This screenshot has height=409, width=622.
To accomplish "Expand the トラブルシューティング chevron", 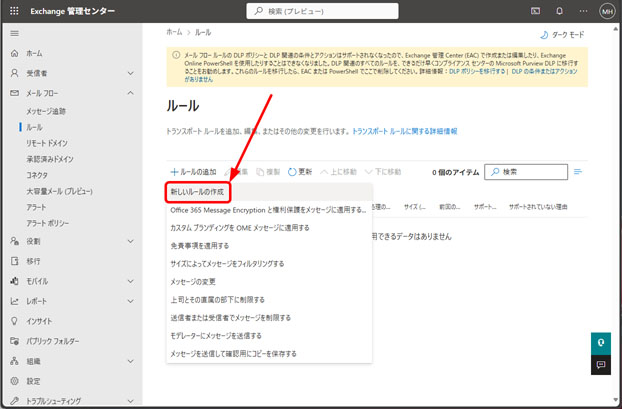I will tap(131, 401).
